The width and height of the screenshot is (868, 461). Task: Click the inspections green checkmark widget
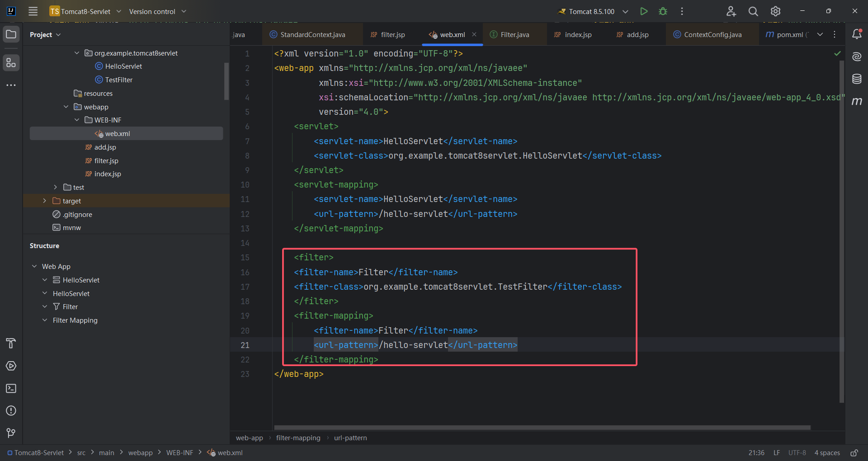coord(837,53)
